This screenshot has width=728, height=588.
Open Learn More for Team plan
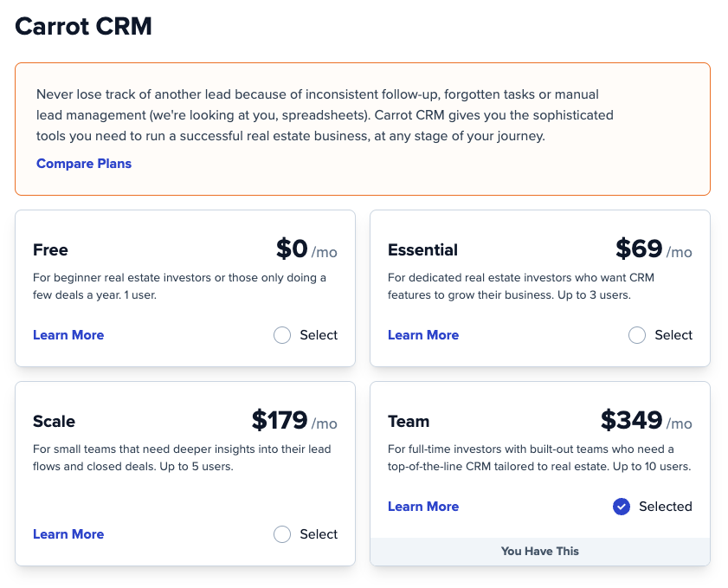click(423, 507)
